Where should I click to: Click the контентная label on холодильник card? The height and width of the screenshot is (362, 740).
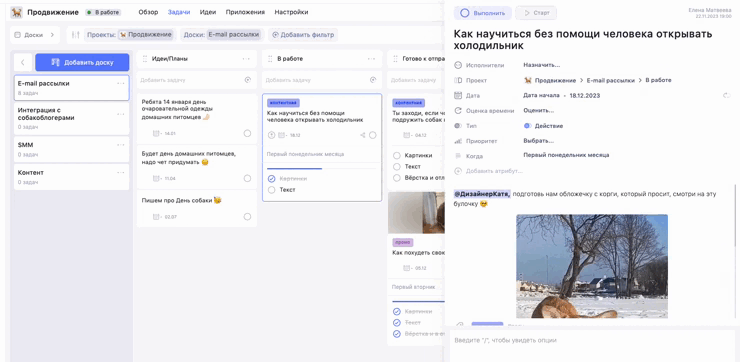click(283, 103)
